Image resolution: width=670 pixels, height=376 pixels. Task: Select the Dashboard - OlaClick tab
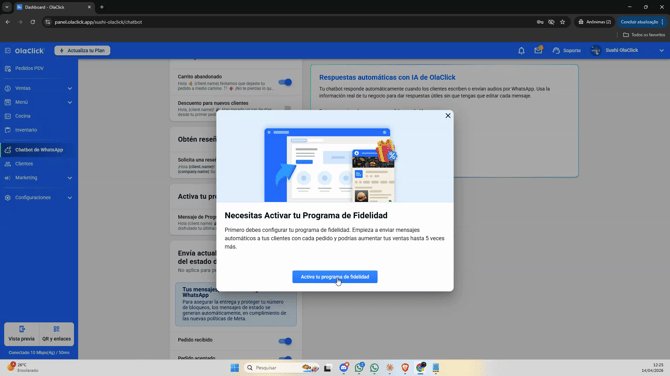click(x=53, y=7)
